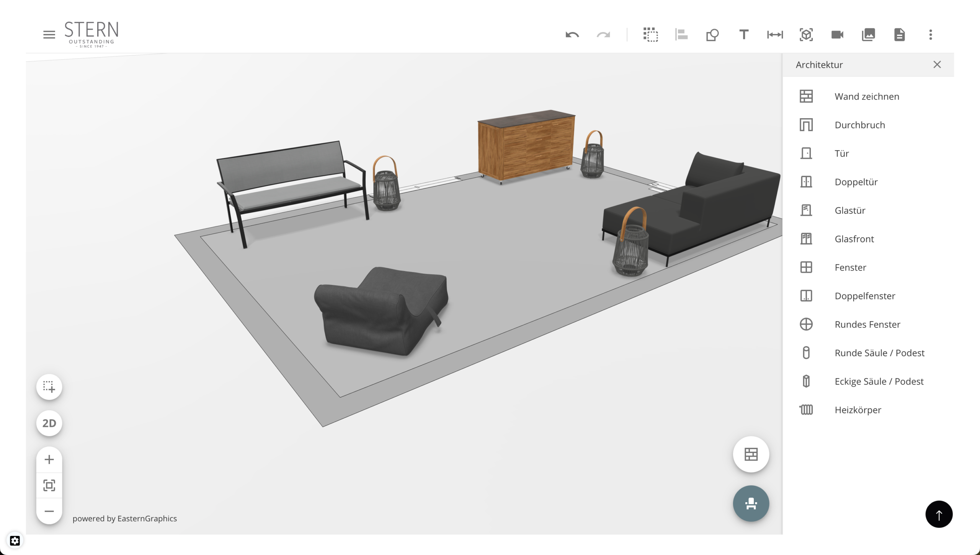
Task: Open the three-dot more options menu
Action: coord(931,35)
